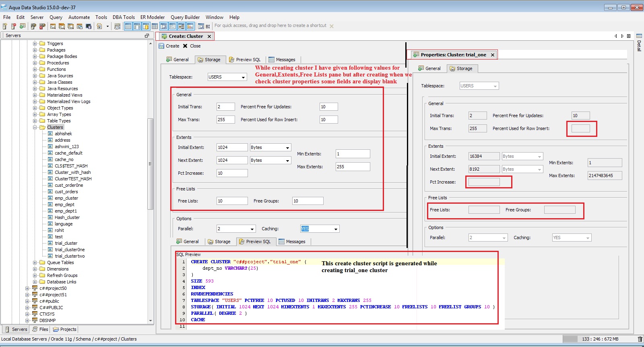Open the Files tab at bottom
The height and width of the screenshot is (347, 644).
(40, 329)
